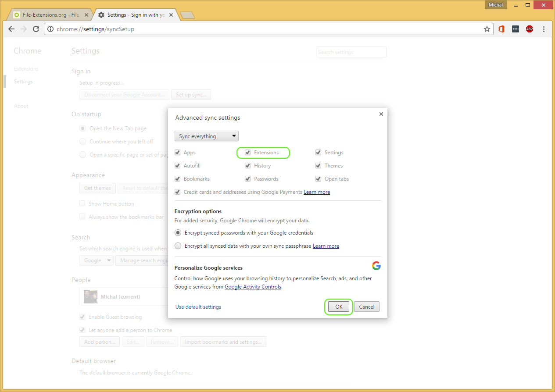Bookmark this page with the star icon
555x392 pixels.
click(487, 29)
